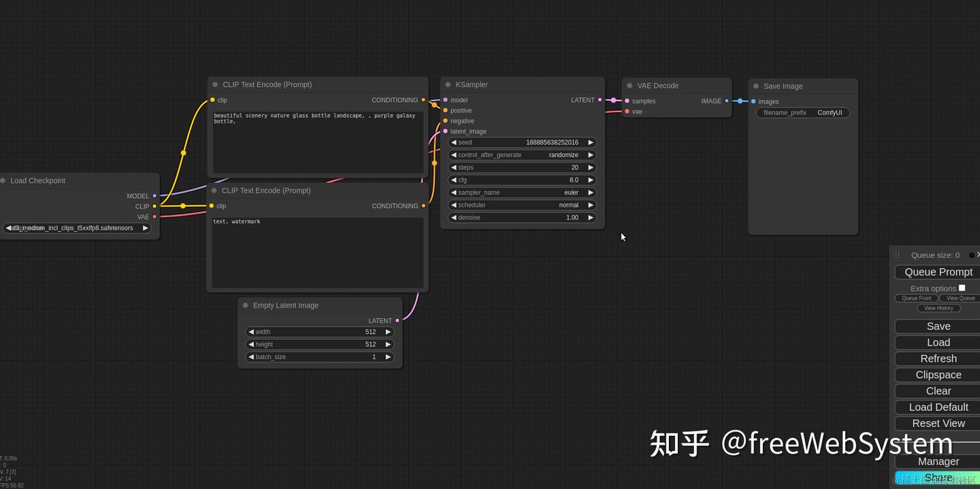The width and height of the screenshot is (980, 489).
Task: Open the settings gear in queue panel
Action: pyautogui.click(x=971, y=255)
